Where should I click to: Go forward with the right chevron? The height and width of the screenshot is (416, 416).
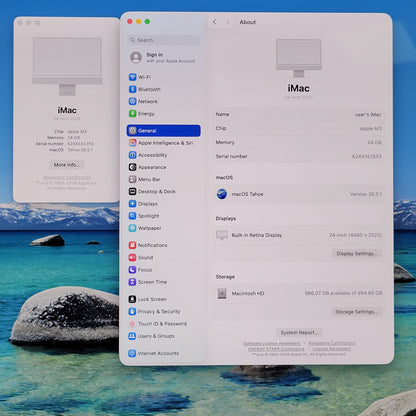(x=228, y=22)
